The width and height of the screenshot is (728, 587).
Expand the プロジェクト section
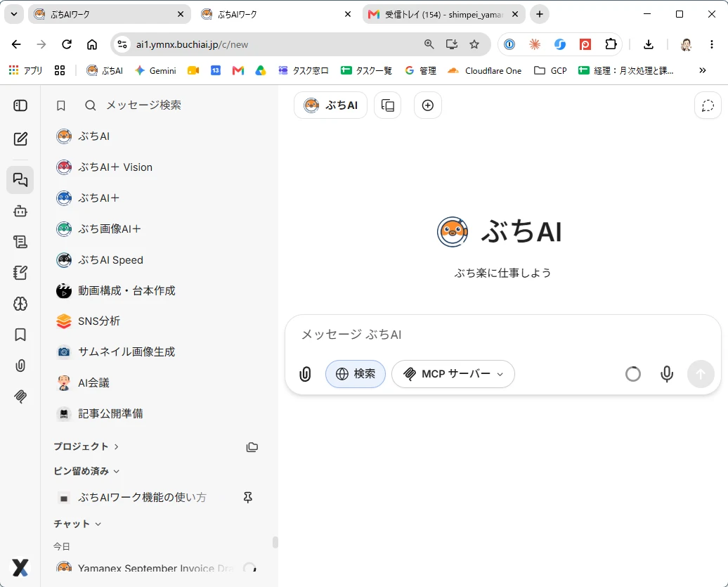[86, 446]
